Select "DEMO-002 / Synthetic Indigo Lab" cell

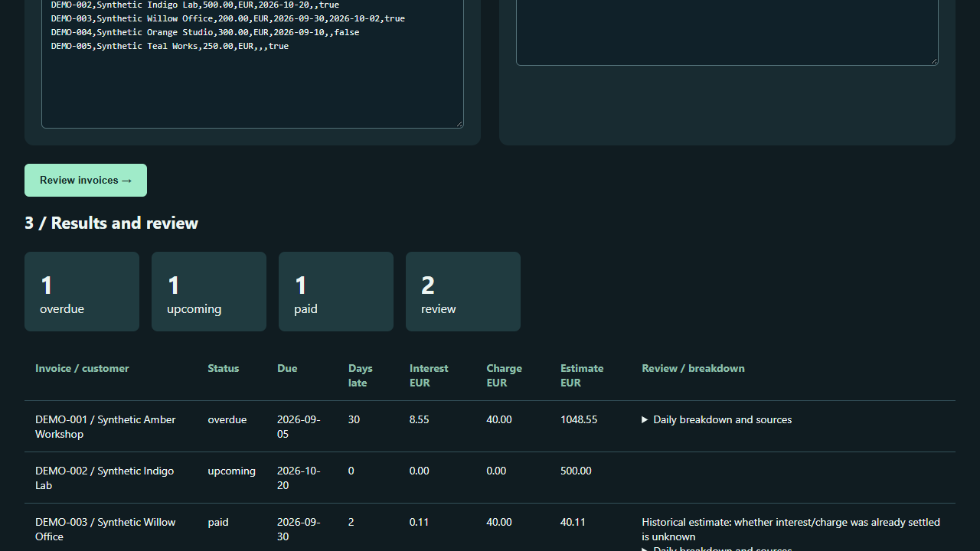(x=105, y=478)
